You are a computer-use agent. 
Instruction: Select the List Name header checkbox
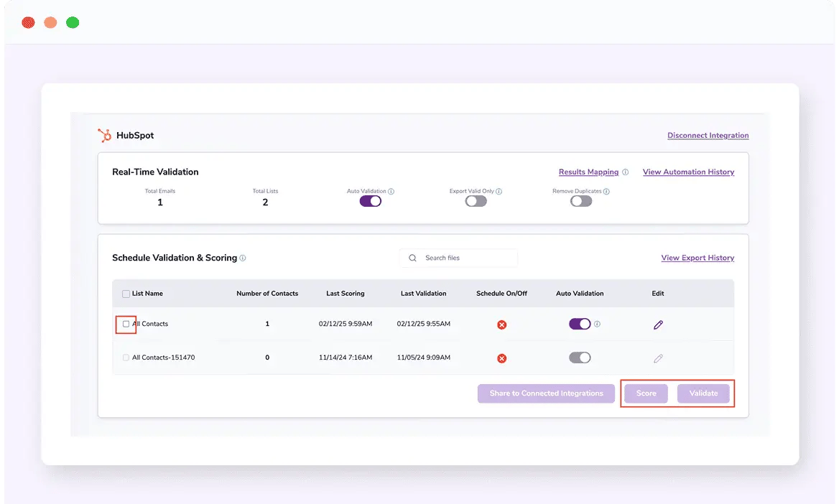[x=125, y=294]
